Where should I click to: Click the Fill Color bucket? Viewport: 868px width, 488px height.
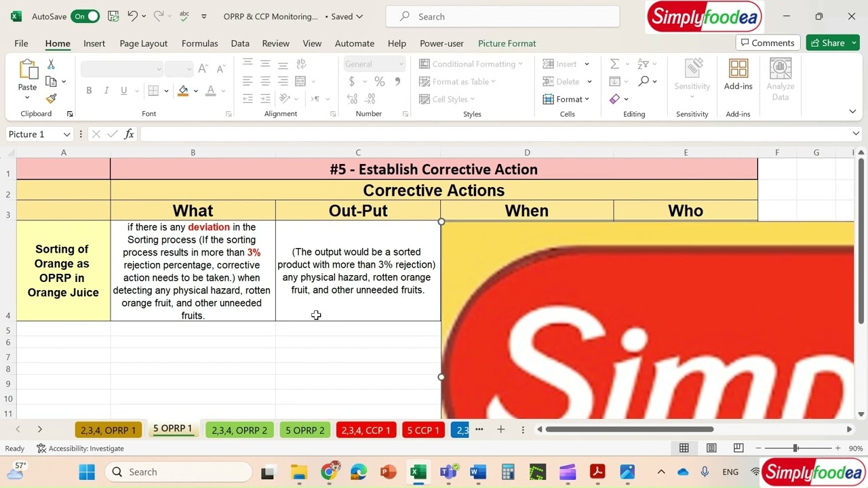183,90
